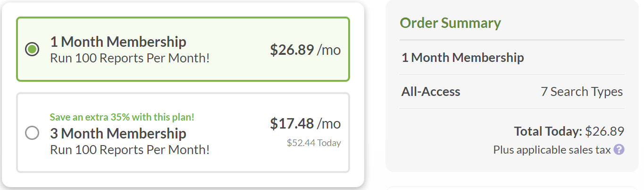This screenshot has width=644, height=190.
Task: Click "Run 100 Reports" under 1 Month plan
Action: [130, 59]
